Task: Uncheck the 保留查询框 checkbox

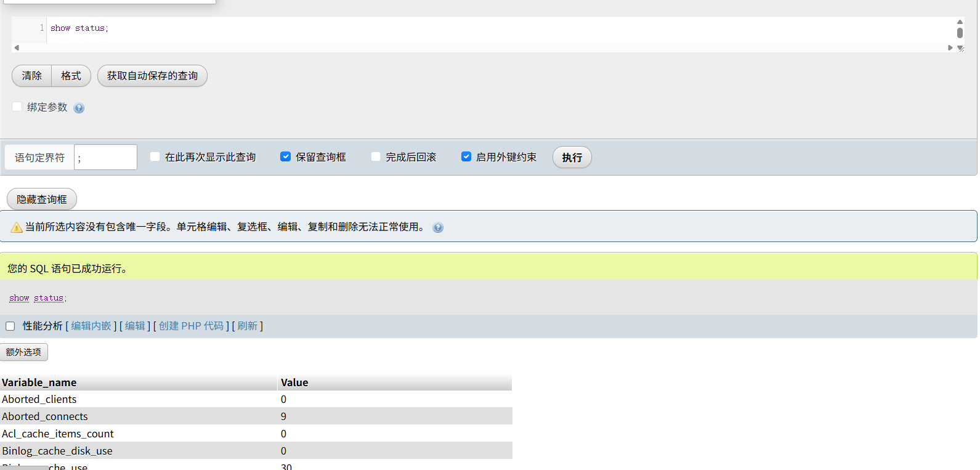Action: point(285,157)
